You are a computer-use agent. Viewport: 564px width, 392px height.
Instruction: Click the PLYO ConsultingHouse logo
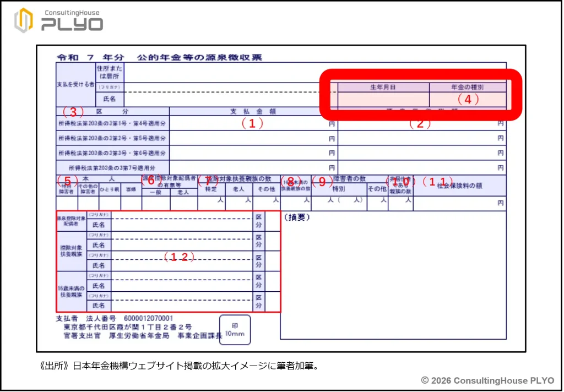tap(58, 20)
